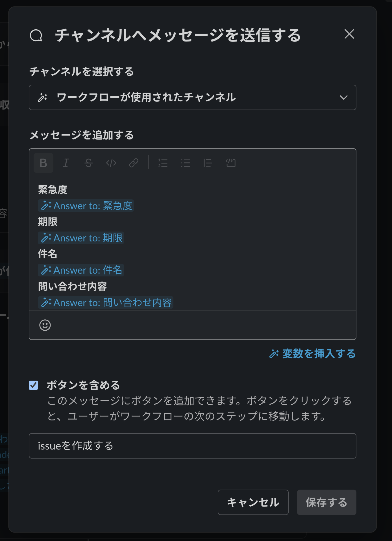Viewport: 392px width, 541px height.
Task: Apply italic formatting
Action: [x=66, y=163]
